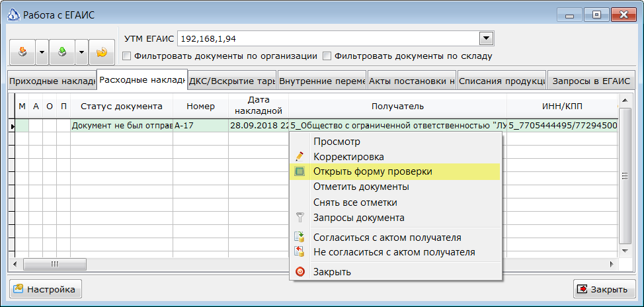Choose Корректировка from context menu
Screen dimensions: 644x307
pos(395,157)
